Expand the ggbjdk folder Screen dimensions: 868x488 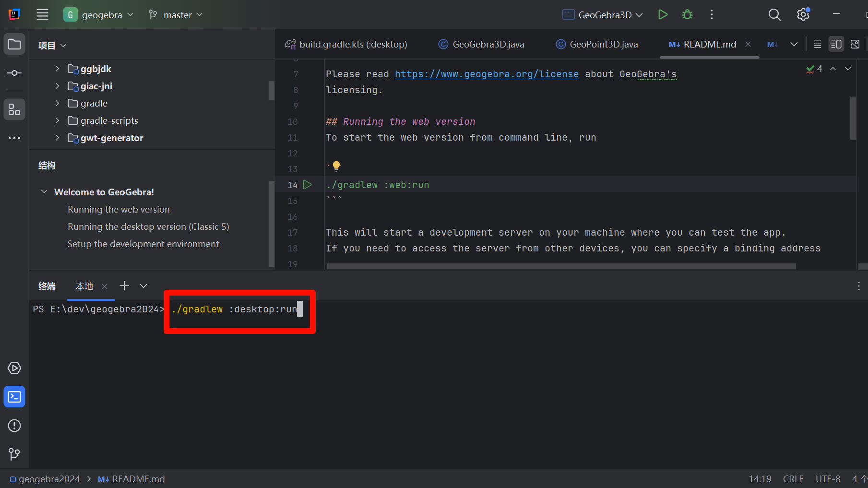click(x=57, y=69)
